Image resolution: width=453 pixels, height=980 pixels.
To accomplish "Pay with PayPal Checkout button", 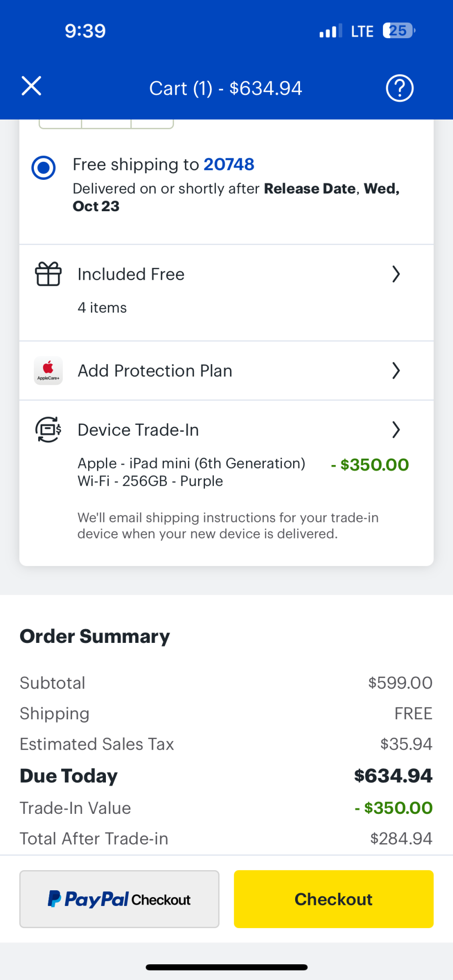I will (119, 899).
